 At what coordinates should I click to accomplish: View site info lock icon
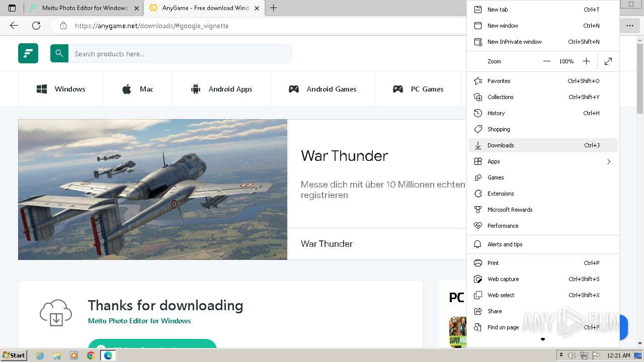pyautogui.click(x=63, y=26)
